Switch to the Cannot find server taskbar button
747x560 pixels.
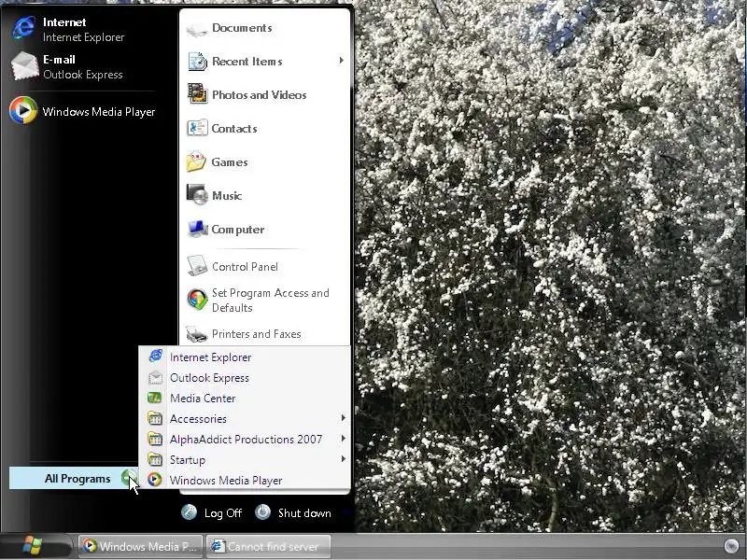[269, 546]
